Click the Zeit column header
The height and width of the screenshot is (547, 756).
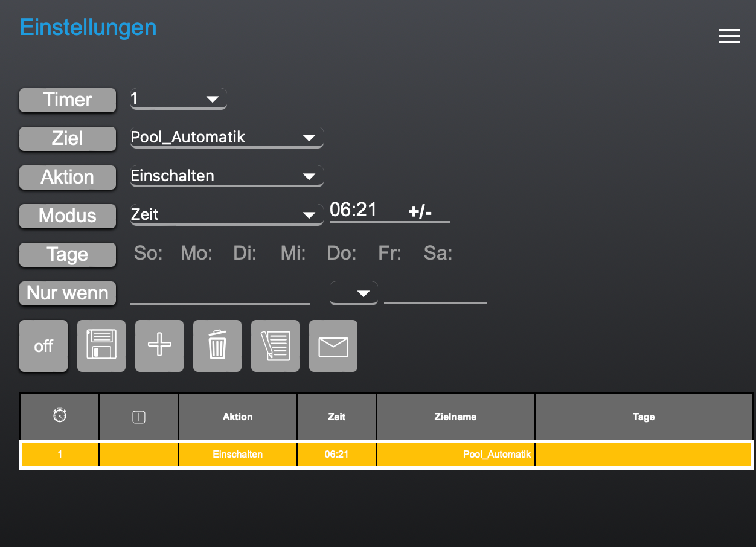coord(337,417)
